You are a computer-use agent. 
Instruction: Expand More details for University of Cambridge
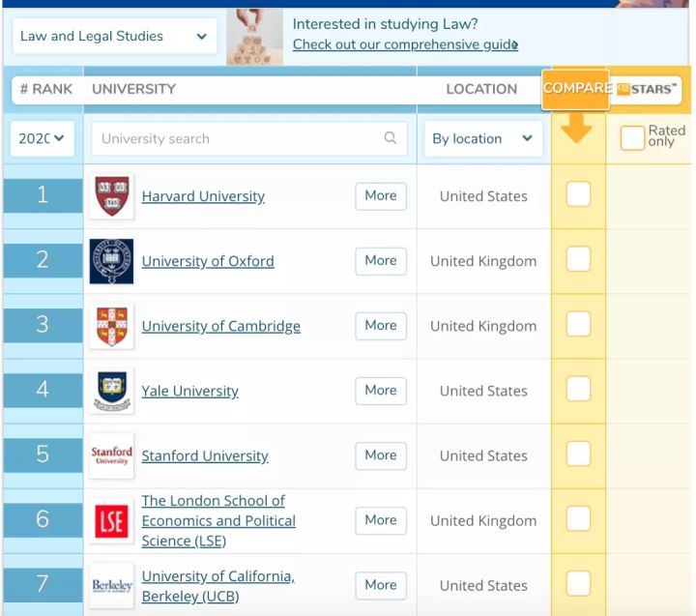381,326
